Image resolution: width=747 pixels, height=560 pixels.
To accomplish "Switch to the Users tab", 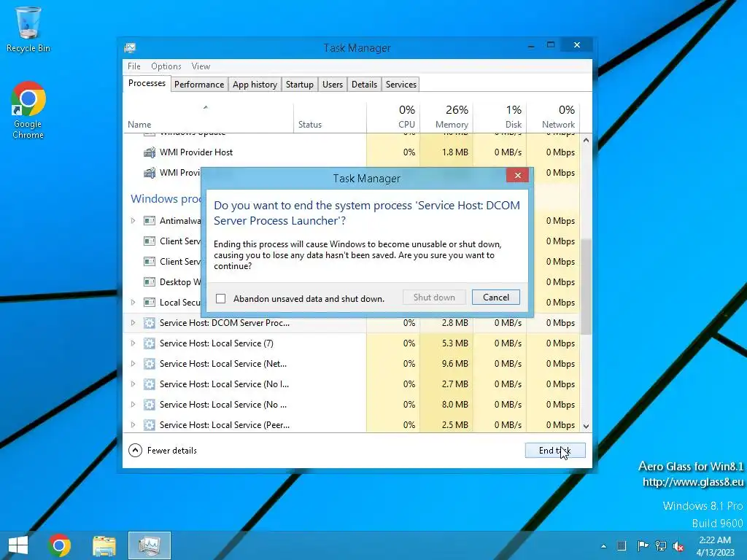I will 333,85.
